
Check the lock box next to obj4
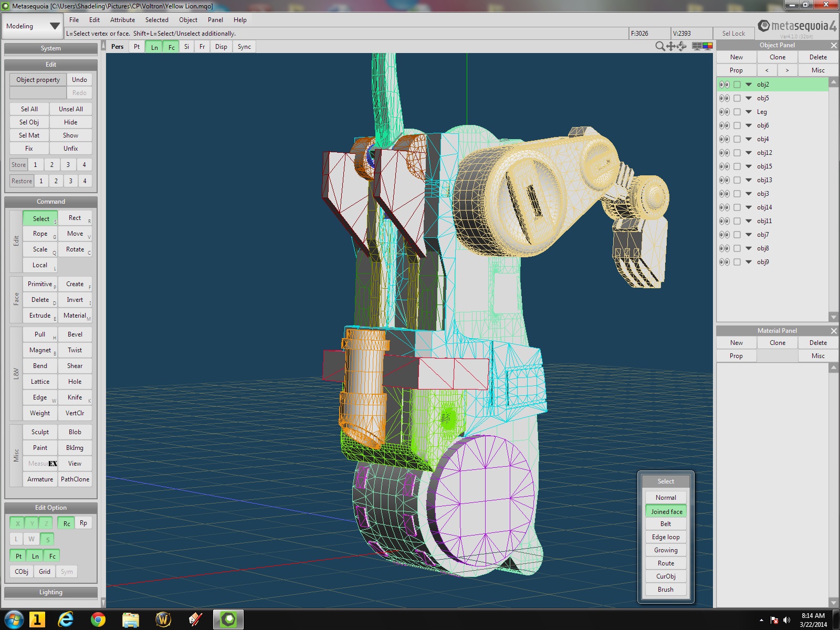[x=737, y=139]
